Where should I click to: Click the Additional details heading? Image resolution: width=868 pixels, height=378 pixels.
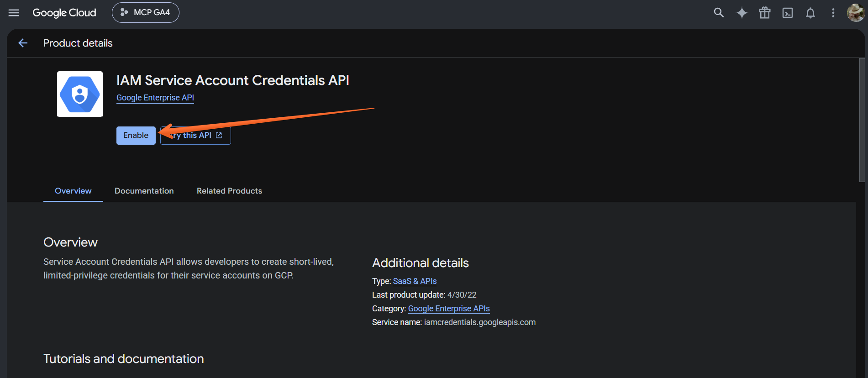(421, 263)
